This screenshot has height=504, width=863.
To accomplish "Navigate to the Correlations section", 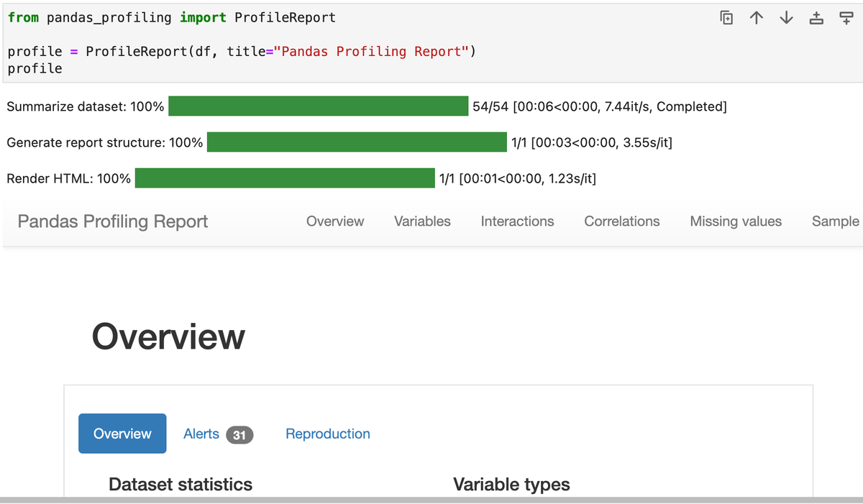I will (621, 221).
